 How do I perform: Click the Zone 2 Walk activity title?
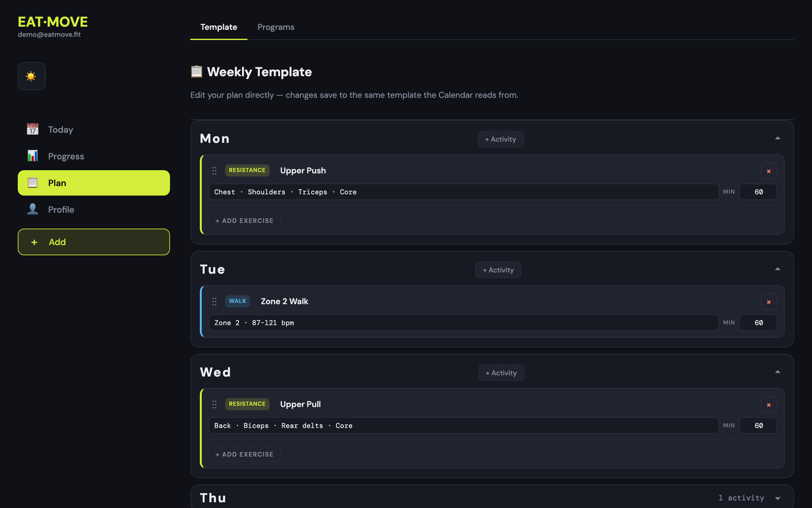pos(285,301)
